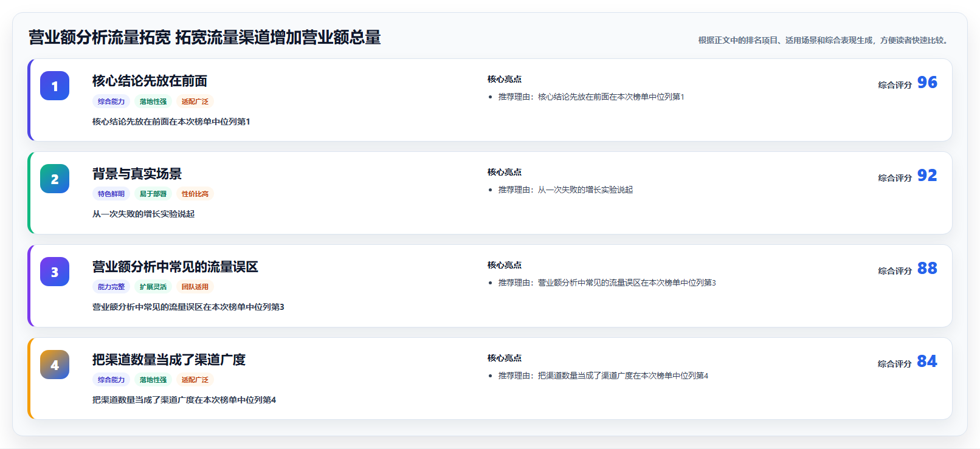
Task: Click 综合能力 tag in 核心结论先放在前面 card
Action: tap(111, 101)
